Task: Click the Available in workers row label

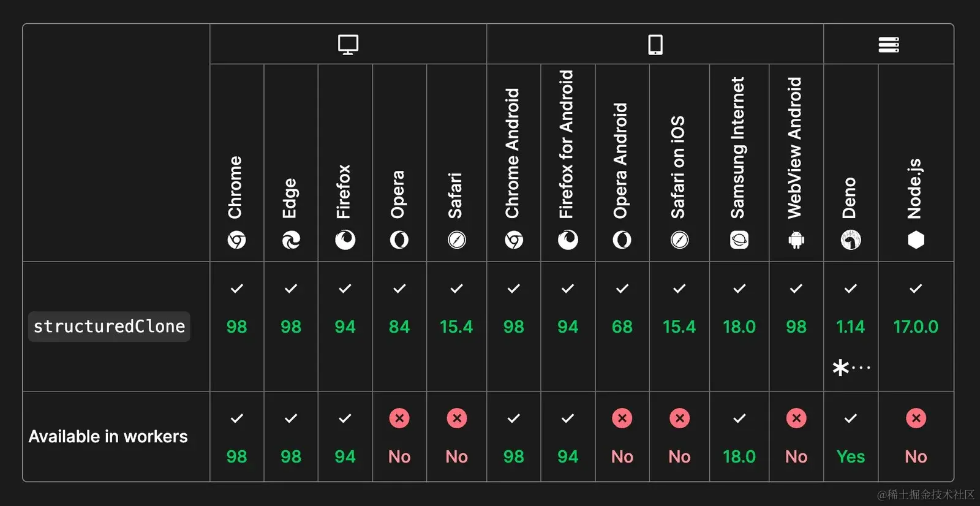Action: (x=108, y=436)
